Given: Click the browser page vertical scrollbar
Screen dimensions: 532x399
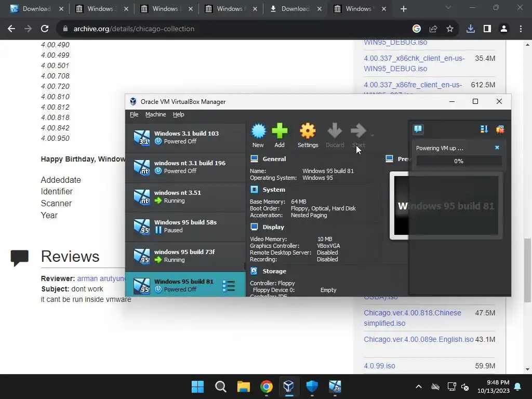Looking at the screenshot, I should pyautogui.click(x=527, y=270).
